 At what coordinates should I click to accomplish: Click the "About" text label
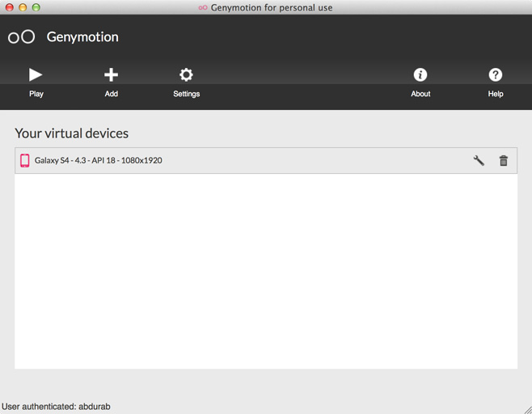(x=420, y=94)
